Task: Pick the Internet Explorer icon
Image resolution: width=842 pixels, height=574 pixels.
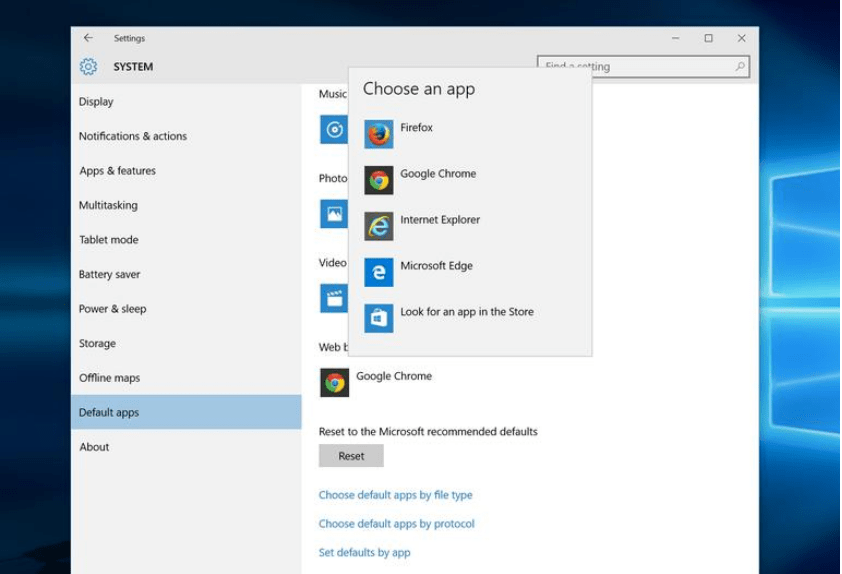Action: (x=379, y=226)
